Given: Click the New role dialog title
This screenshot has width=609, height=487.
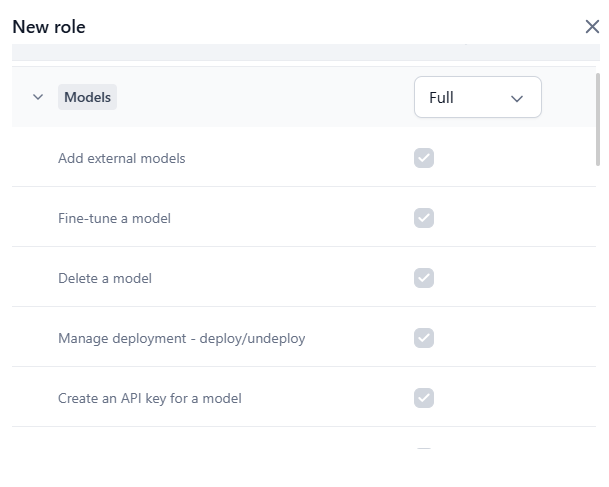Looking at the screenshot, I should [x=49, y=27].
